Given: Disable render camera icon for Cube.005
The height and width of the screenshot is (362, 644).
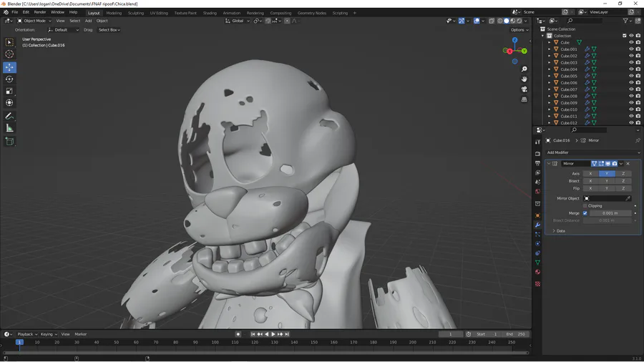Looking at the screenshot, I should pyautogui.click(x=638, y=76).
